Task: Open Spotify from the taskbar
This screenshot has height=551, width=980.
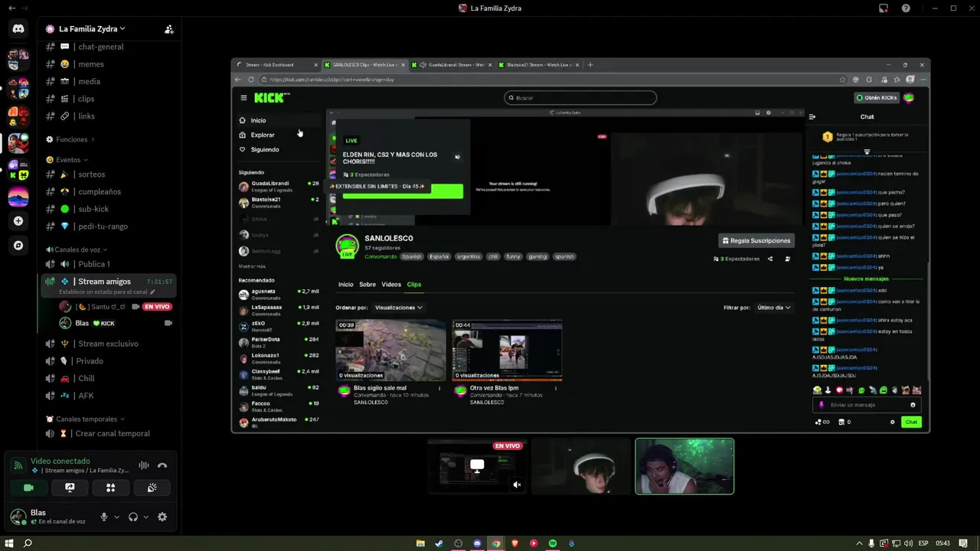Action: coord(553,543)
